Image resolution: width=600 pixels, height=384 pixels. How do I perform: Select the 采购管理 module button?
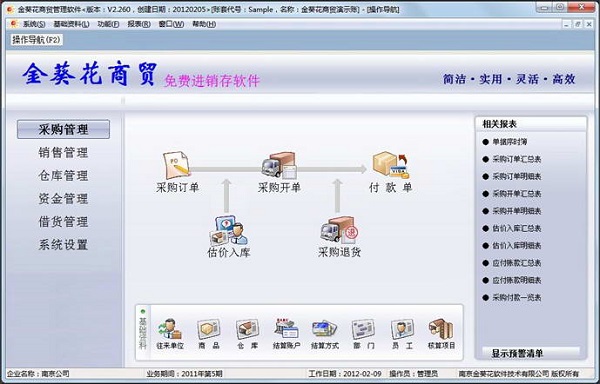(x=64, y=129)
